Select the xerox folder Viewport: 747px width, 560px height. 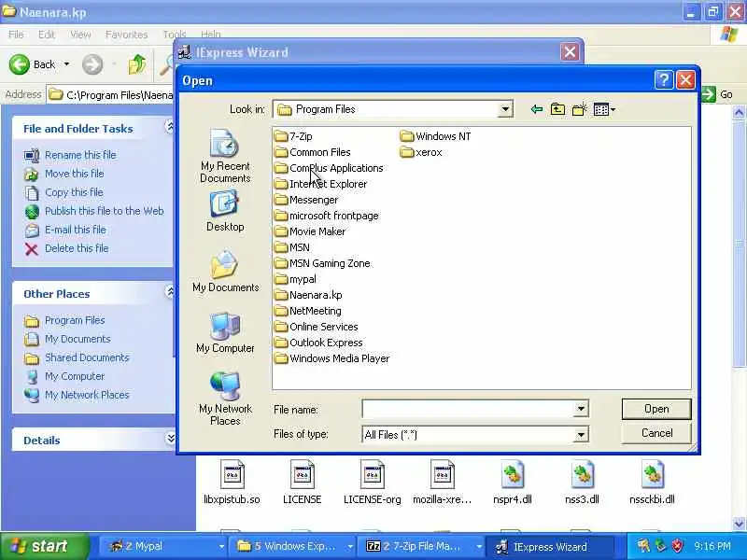coord(421,152)
